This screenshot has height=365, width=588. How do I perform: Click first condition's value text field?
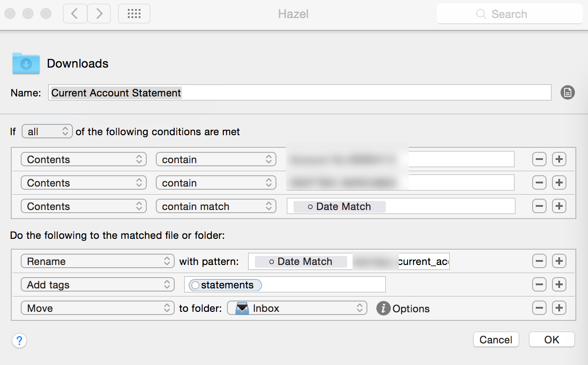click(401, 160)
